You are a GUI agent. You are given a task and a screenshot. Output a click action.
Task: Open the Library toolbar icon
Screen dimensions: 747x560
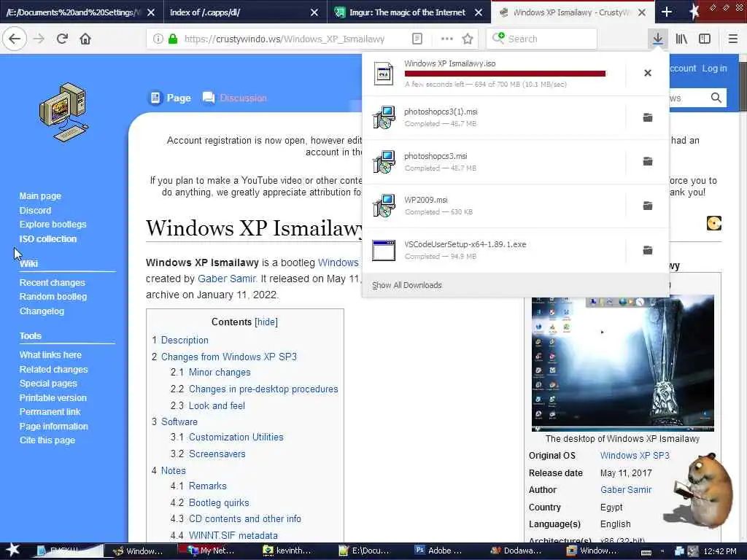tap(681, 39)
